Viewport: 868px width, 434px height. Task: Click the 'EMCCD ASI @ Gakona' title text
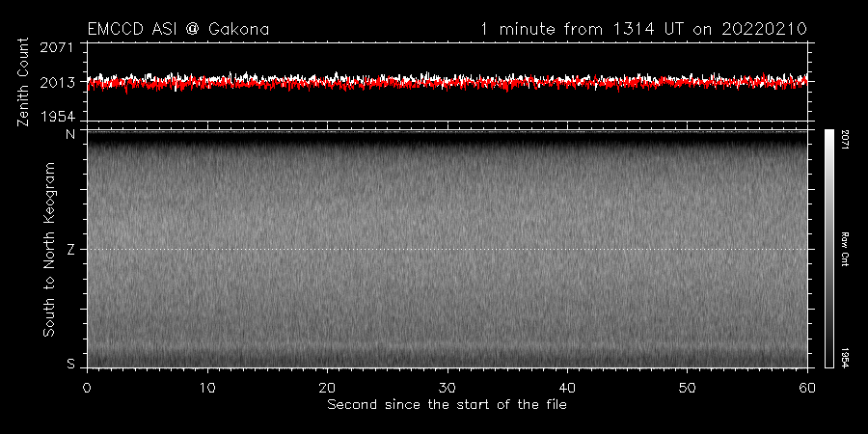coord(178,29)
